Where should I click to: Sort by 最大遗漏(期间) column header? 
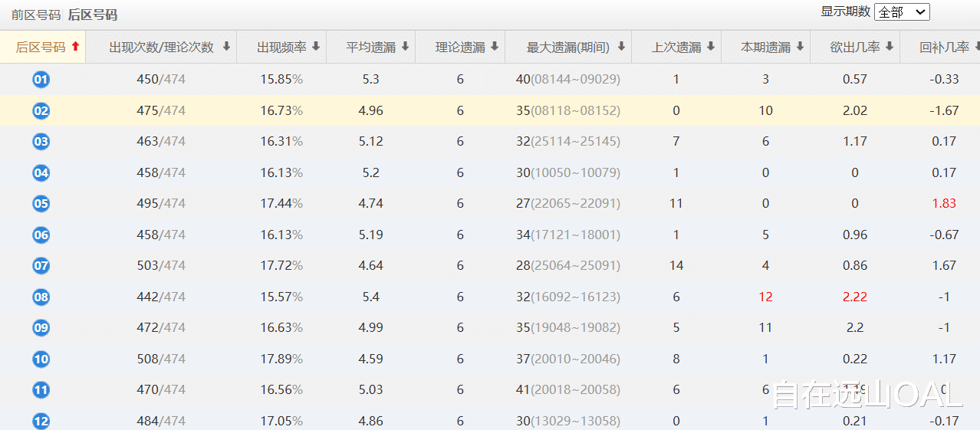tap(568, 47)
